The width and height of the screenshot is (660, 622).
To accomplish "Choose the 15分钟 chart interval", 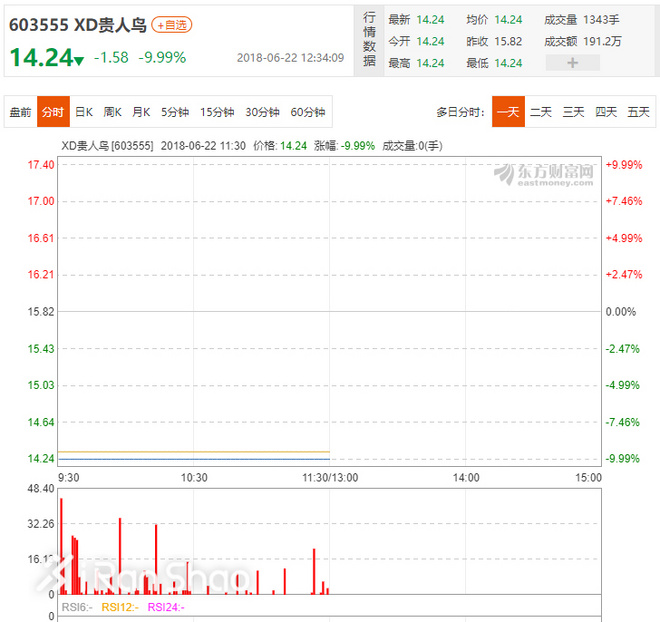I will [x=217, y=112].
